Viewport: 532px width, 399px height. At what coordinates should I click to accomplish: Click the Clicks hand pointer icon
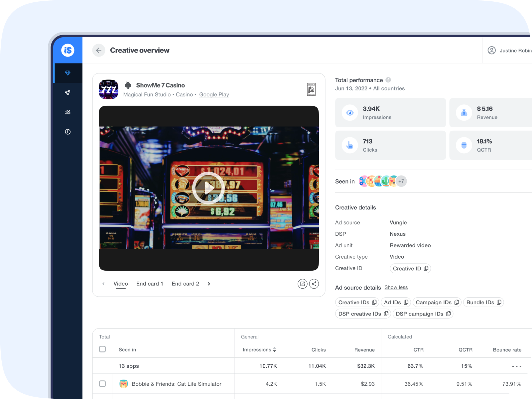tap(350, 145)
